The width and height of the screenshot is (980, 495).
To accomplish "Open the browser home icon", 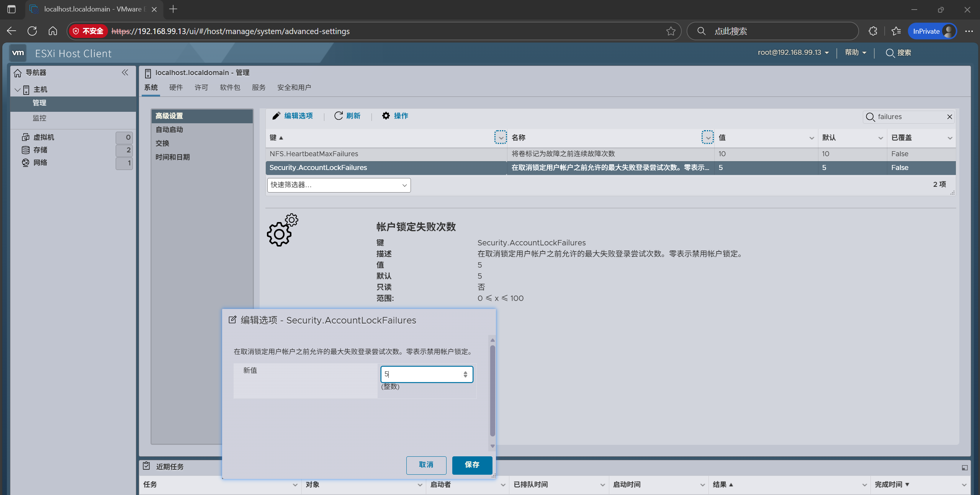I will [53, 31].
